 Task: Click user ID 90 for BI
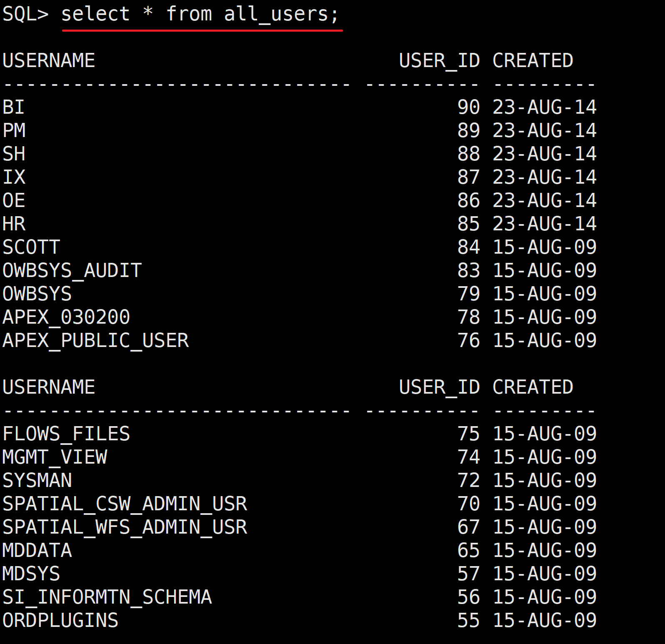[x=468, y=107]
